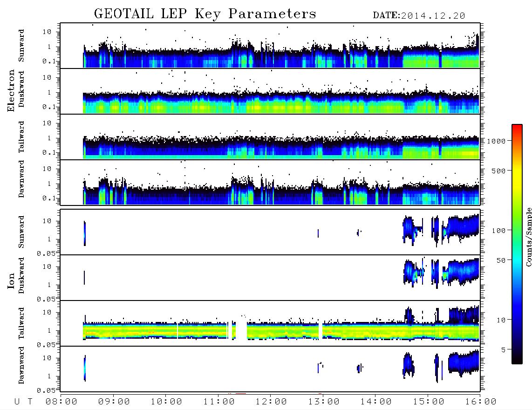Click the 10 tick of Electron Sunward axis
The image size is (532, 410).
(x=47, y=32)
